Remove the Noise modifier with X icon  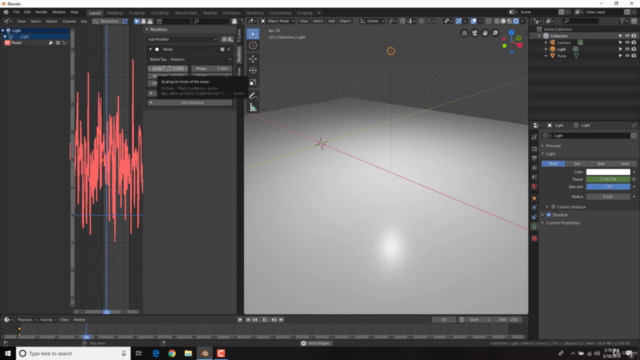click(x=229, y=49)
